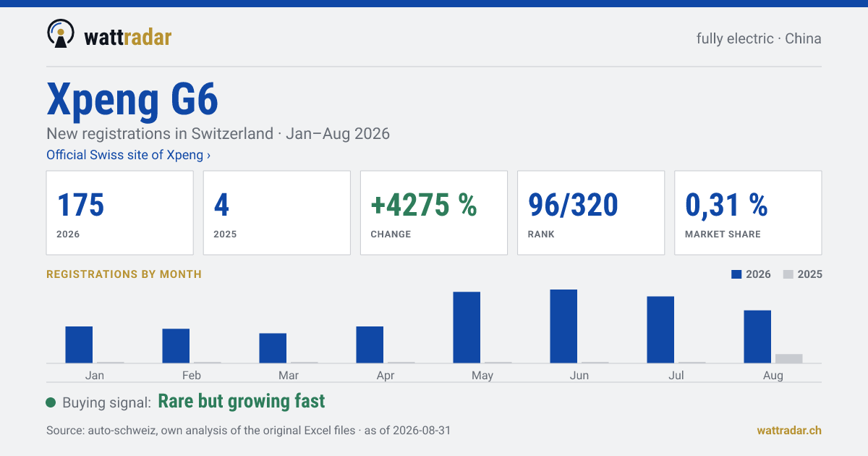Click the green buying signal dot
The width and height of the screenshot is (868, 456).
point(51,402)
